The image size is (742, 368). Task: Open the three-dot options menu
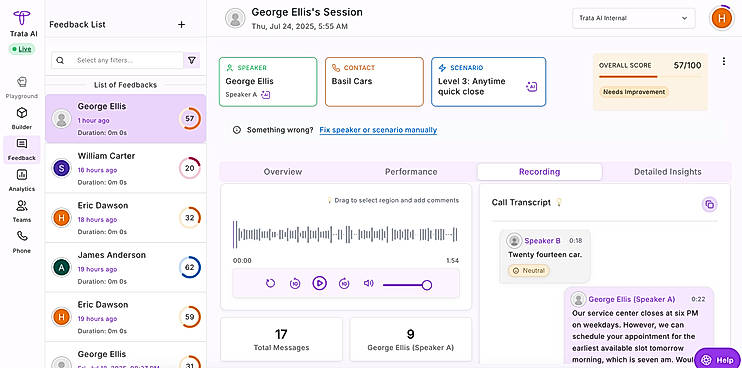tap(724, 61)
